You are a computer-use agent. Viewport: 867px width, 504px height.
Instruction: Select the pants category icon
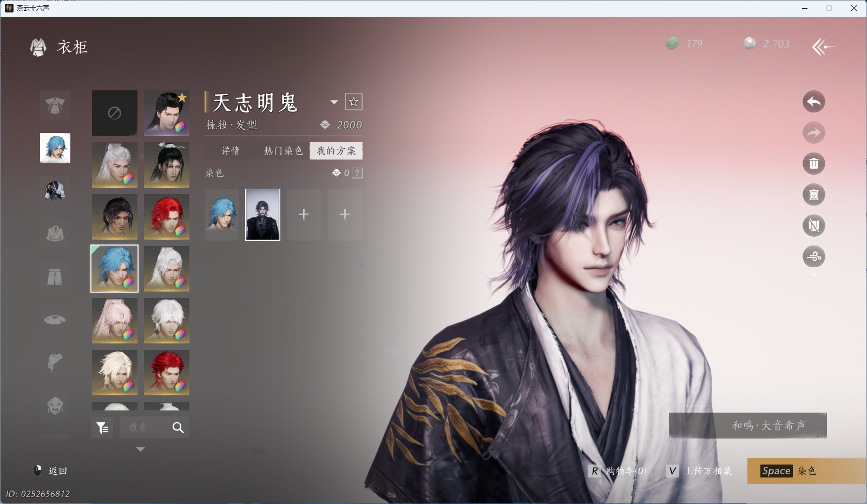click(x=55, y=277)
